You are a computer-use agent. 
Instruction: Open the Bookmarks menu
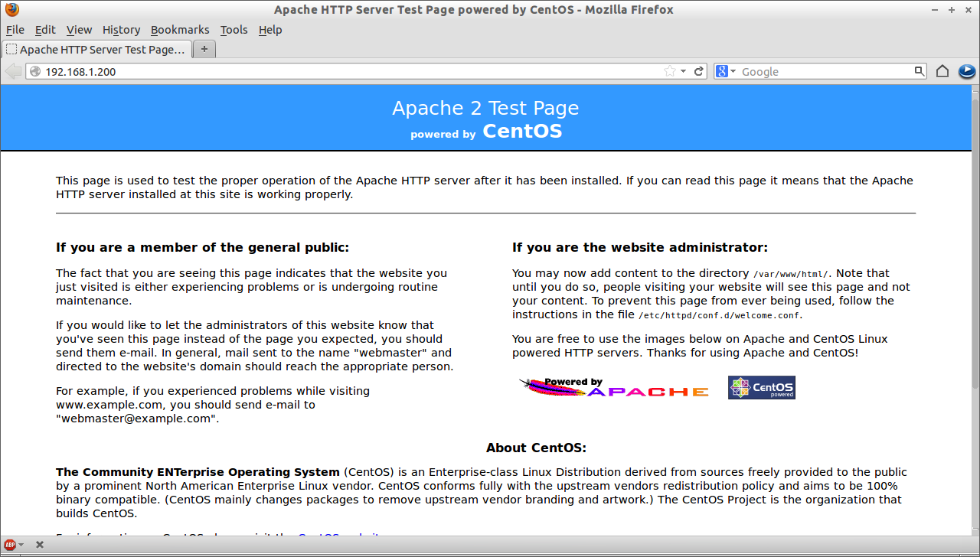[x=180, y=30]
